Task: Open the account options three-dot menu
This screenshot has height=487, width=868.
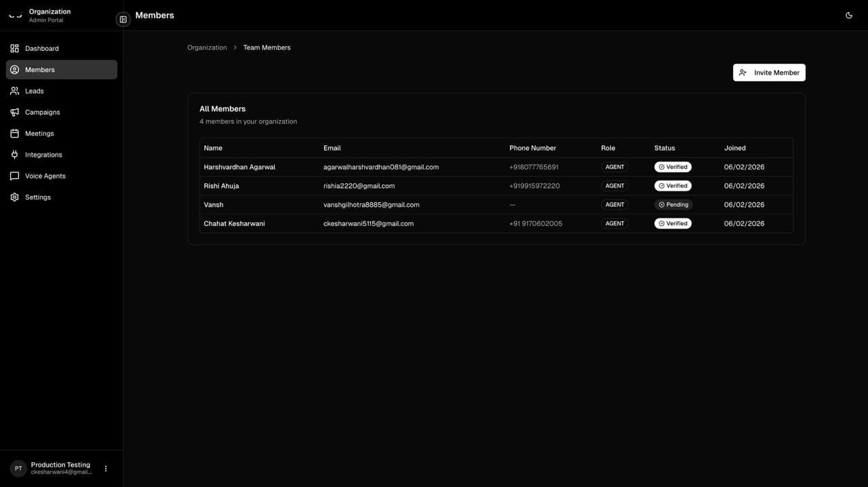Action: point(106,468)
